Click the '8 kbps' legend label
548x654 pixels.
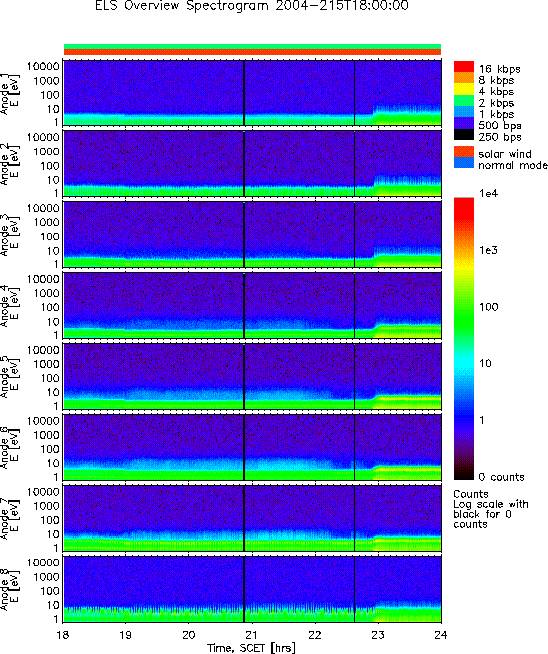(x=496, y=80)
